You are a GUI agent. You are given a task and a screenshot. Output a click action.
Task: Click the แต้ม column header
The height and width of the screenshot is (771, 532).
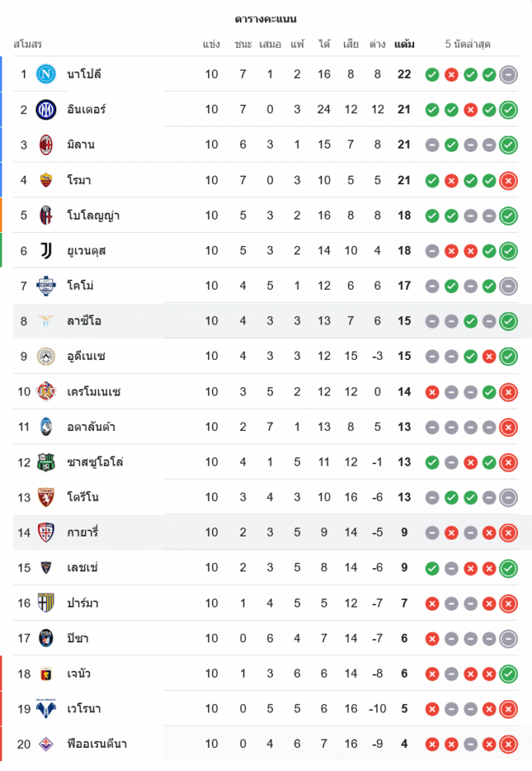point(404,44)
